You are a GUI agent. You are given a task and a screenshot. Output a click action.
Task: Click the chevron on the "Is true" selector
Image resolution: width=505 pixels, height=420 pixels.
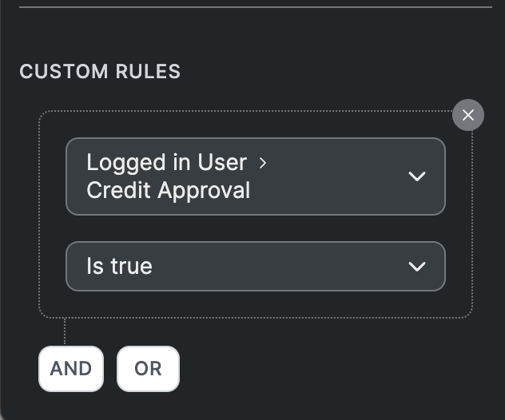pos(417,266)
